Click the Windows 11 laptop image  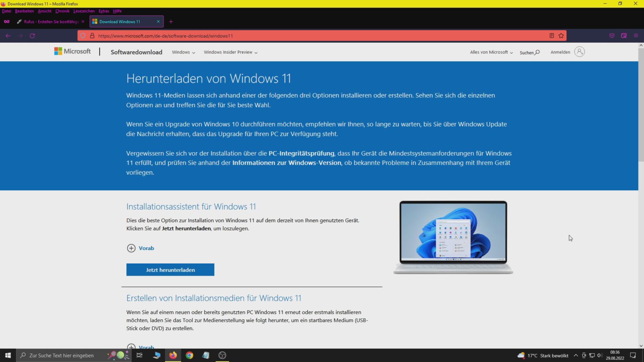[x=453, y=238]
